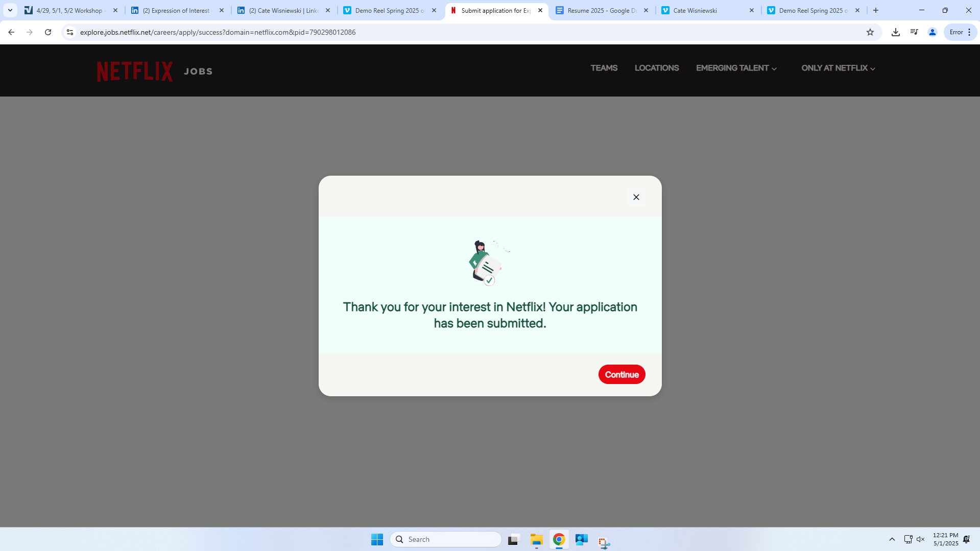The image size is (980, 551).
Task: Click the red Continue button
Action: (x=622, y=374)
